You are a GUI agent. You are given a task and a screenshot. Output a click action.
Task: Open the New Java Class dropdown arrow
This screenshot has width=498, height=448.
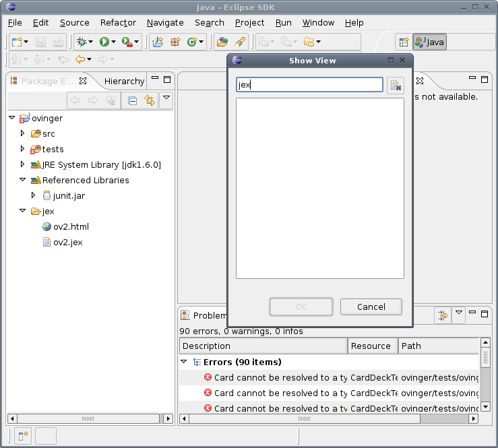pos(201,42)
